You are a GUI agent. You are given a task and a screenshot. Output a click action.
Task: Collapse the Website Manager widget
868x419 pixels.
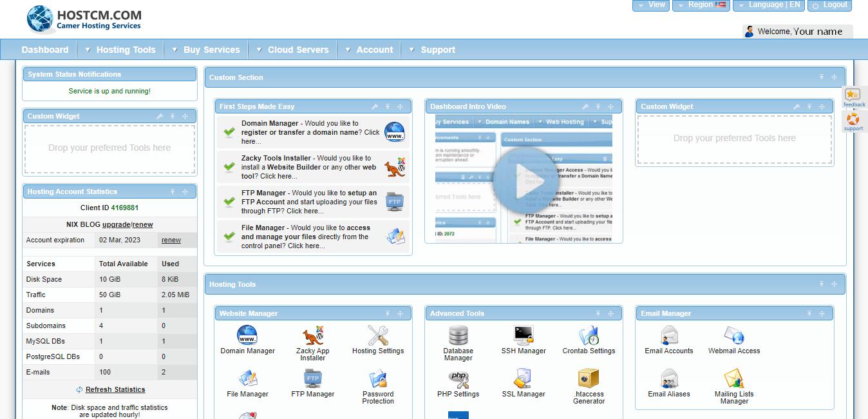coord(388,314)
